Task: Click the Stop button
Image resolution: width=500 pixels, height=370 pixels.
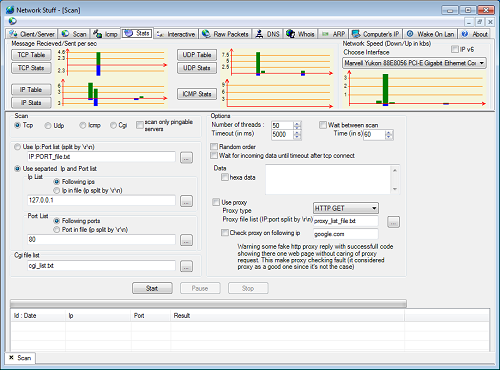Action: tap(248, 288)
